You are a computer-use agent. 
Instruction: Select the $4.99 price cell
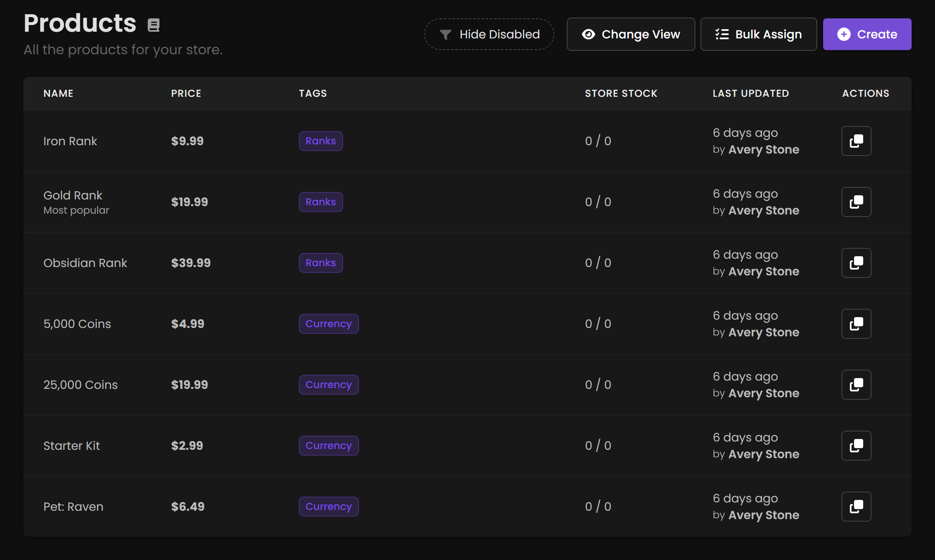coord(187,324)
